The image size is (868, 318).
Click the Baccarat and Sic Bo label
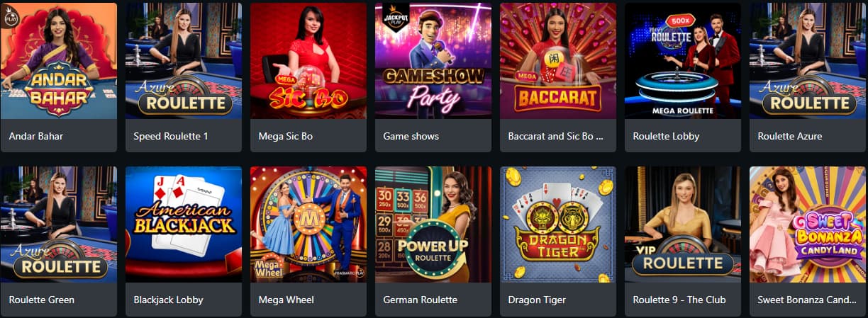point(556,136)
